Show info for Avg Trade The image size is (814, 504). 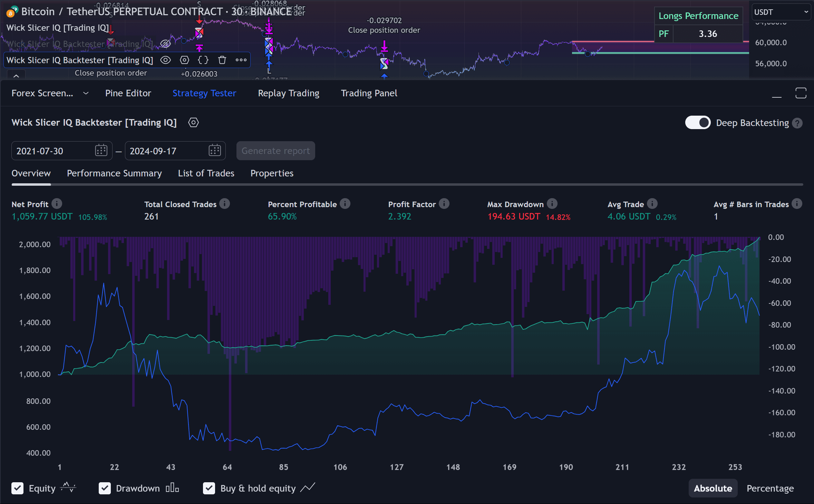[652, 204]
